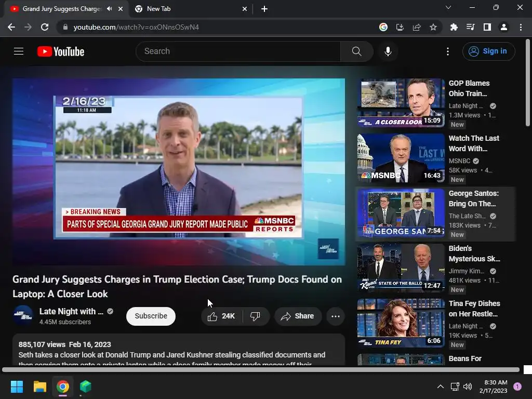Close the Grand Jury YouTube tab
The height and width of the screenshot is (399, 532).
(121, 9)
